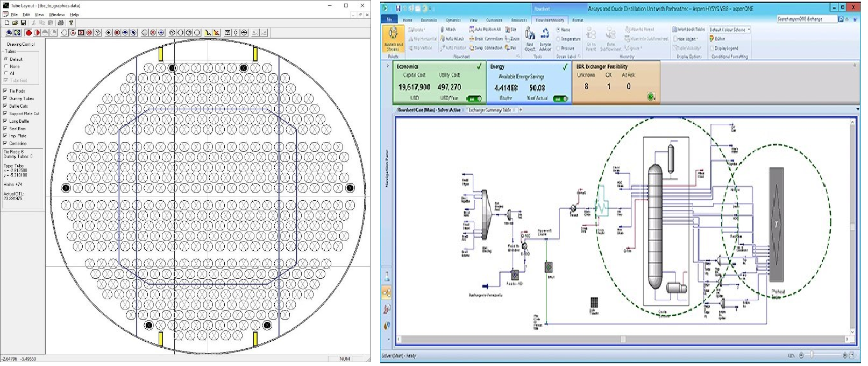Toggle Seal Bars checkbox

(5, 129)
